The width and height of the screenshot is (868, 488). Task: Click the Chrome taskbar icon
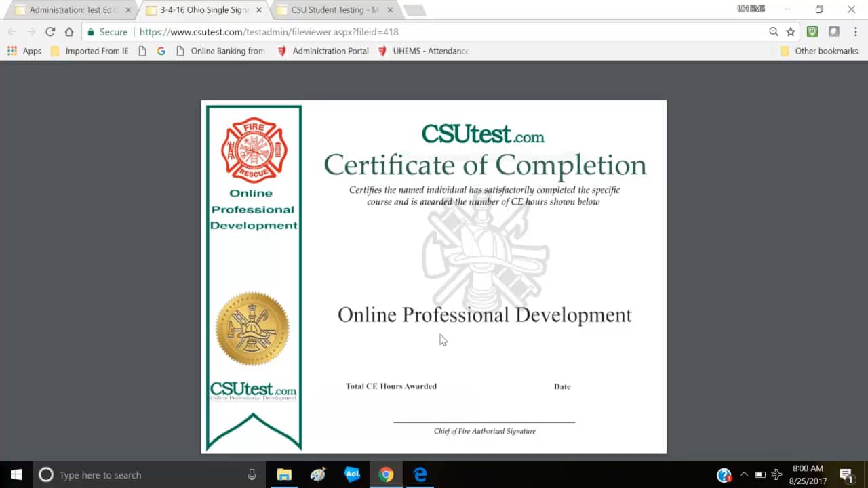(x=386, y=474)
